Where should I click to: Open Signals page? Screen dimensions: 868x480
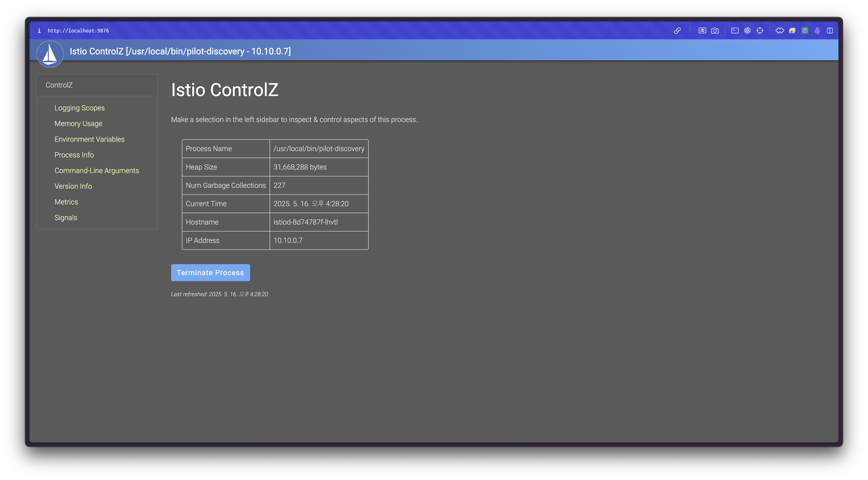pyautogui.click(x=66, y=218)
